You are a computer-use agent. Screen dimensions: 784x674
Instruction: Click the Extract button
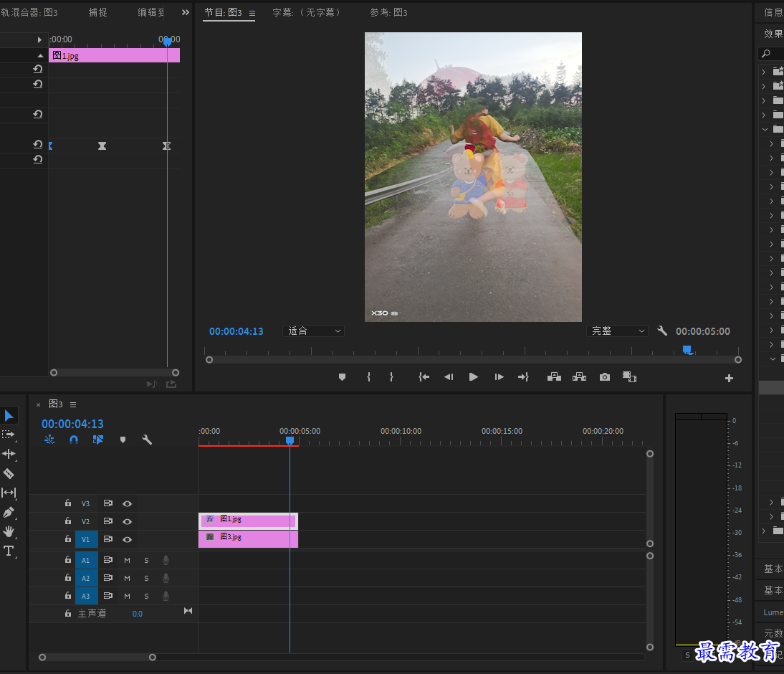[x=580, y=377]
